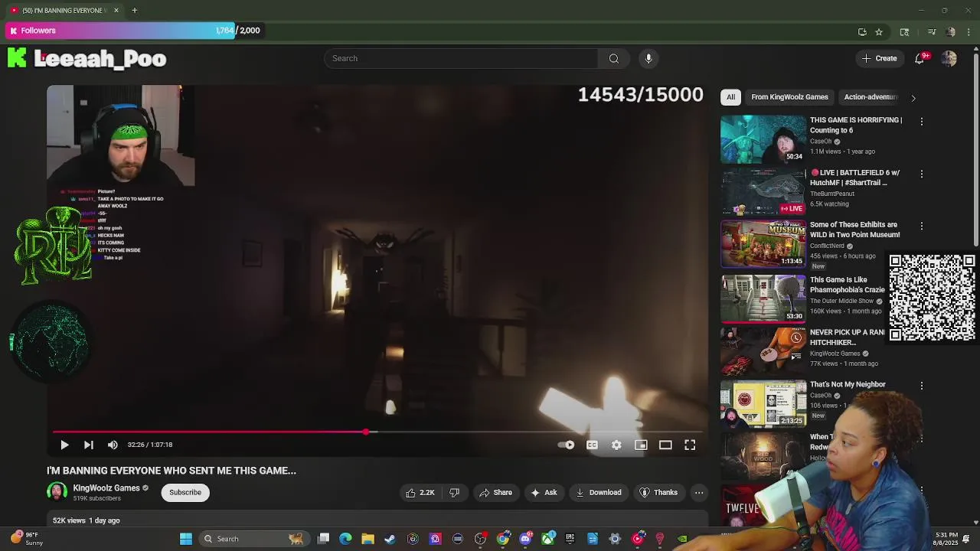Select From KingWoolz Games chip
Screen dimensions: 980x551
[x=789, y=97]
